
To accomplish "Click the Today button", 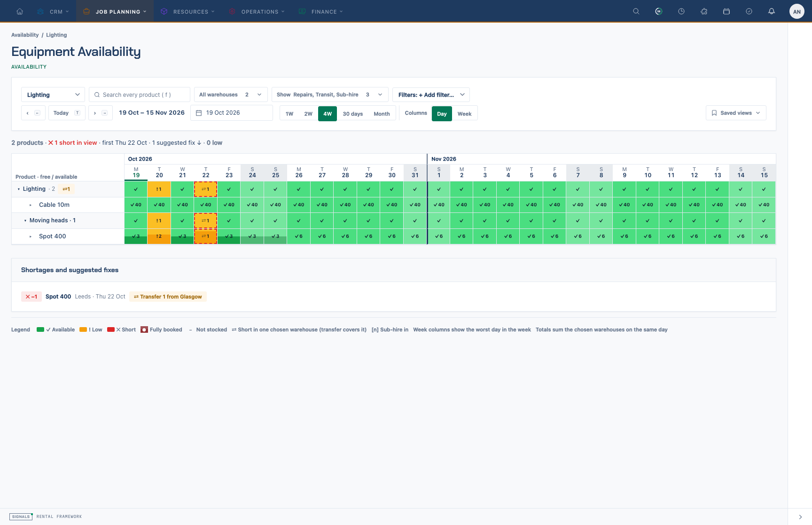I will [67, 113].
